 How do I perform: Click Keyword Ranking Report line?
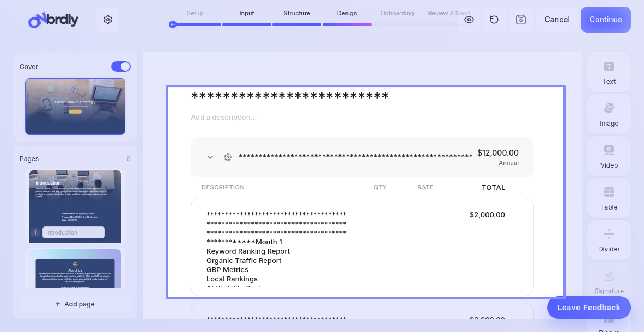(x=248, y=251)
